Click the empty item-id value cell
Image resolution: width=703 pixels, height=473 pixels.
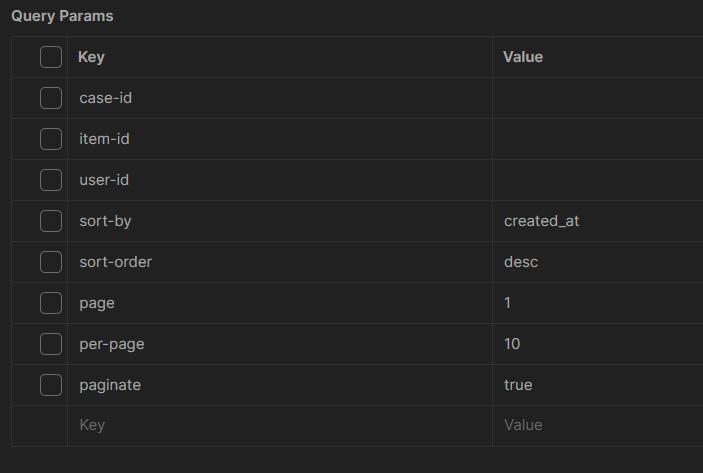[x=597, y=139]
